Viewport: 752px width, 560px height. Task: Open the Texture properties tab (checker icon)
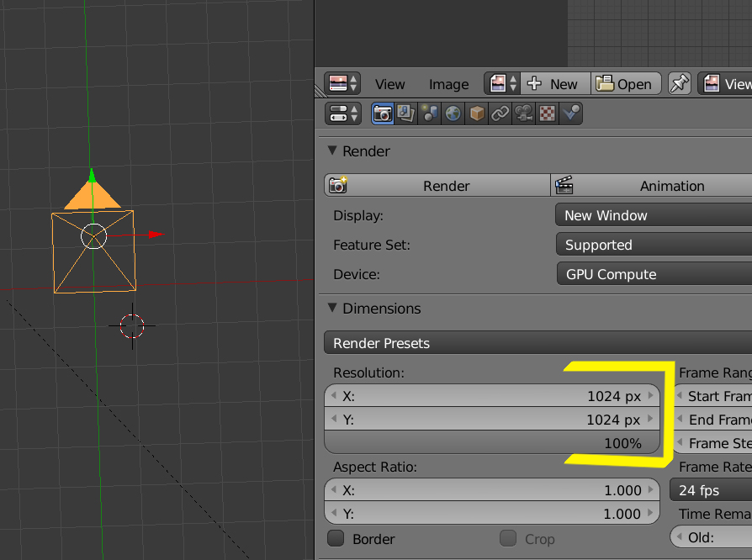click(x=548, y=114)
